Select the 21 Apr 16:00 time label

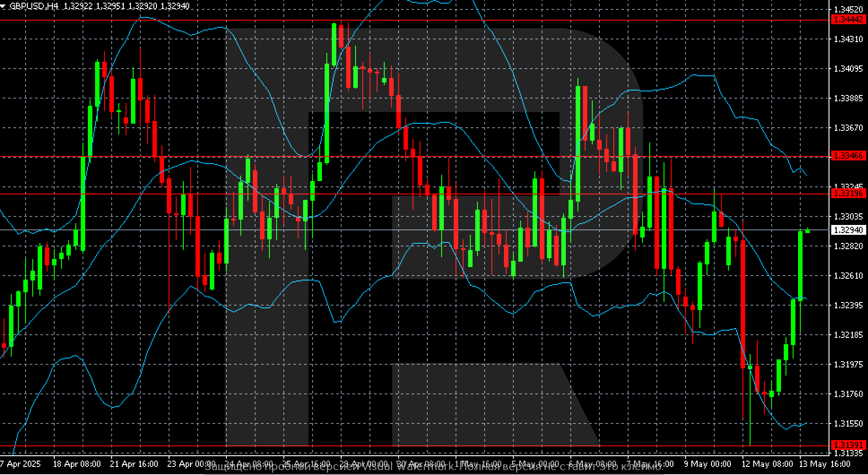click(134, 464)
